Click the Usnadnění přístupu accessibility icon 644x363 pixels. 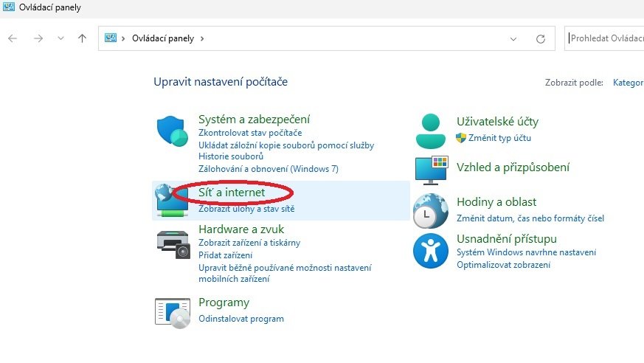430,251
